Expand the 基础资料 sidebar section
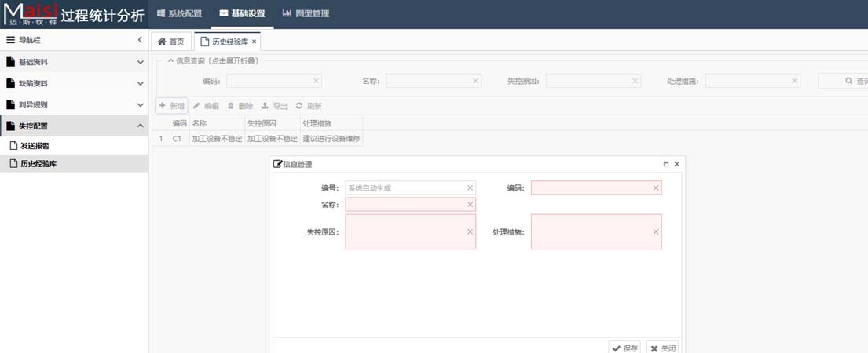The width and height of the screenshot is (868, 353). (140, 62)
